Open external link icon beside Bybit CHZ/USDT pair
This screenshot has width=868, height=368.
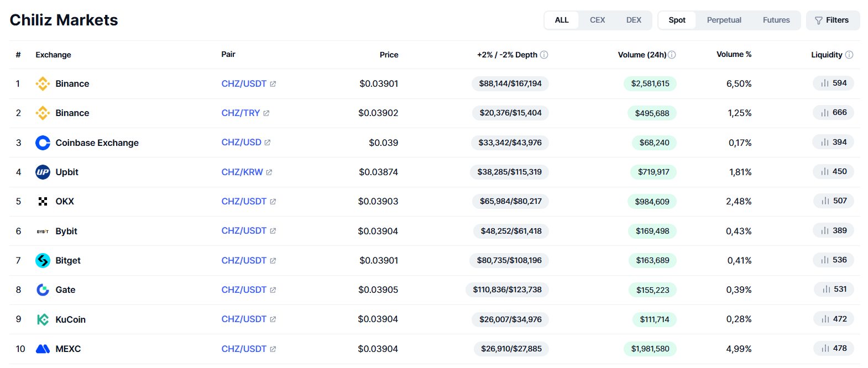tap(273, 231)
